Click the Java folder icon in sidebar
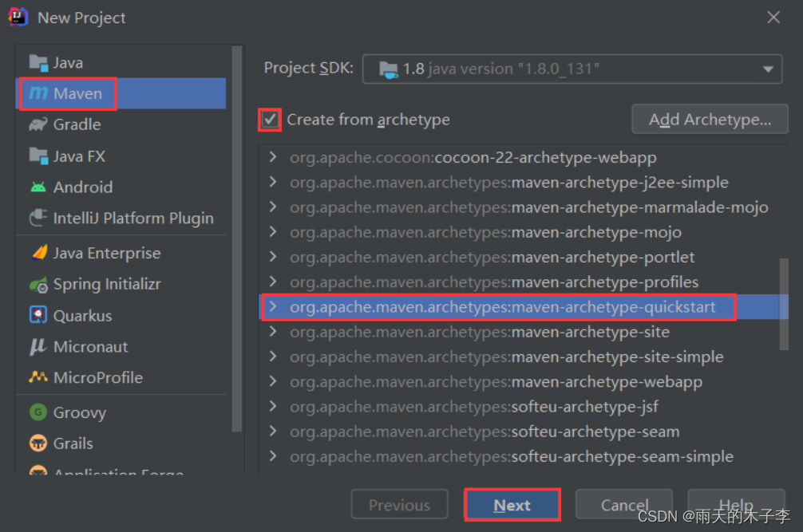The width and height of the screenshot is (803, 532). tap(38, 63)
